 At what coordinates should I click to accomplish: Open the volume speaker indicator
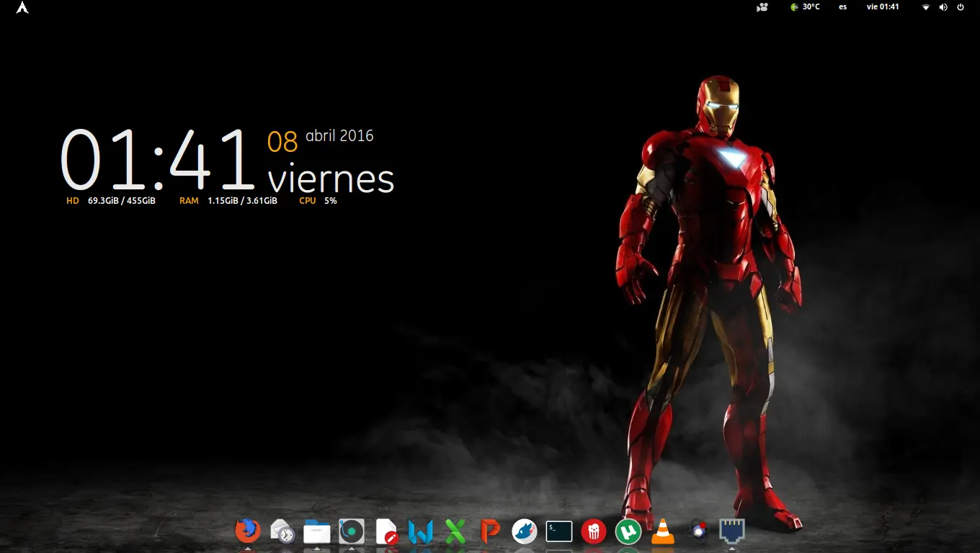[943, 7]
